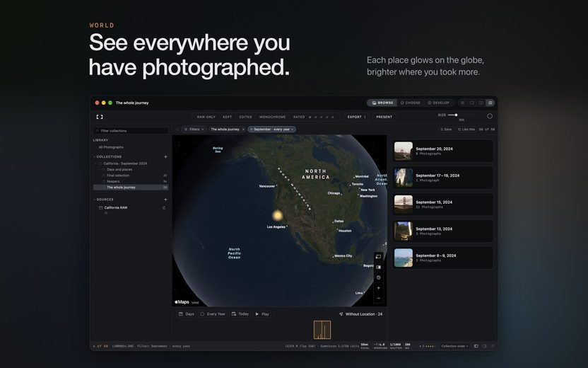Toggle EDITED filter
This screenshot has height=368, width=588.
tap(246, 117)
